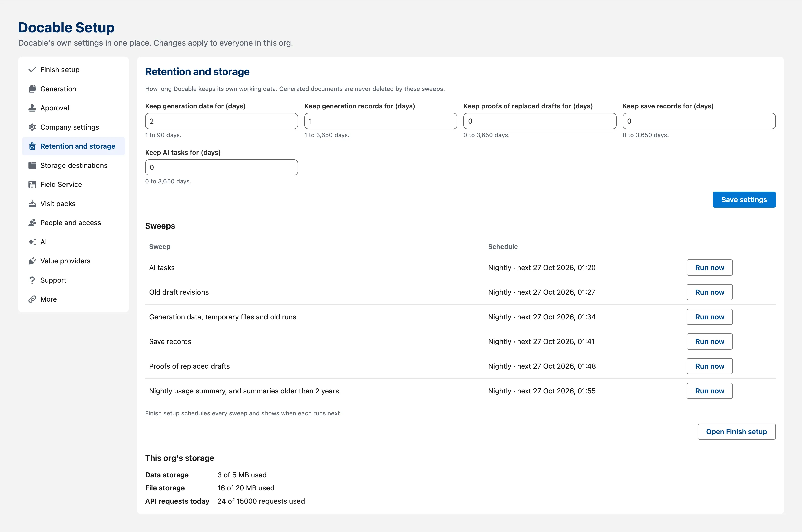Click the More link icon
This screenshot has height=532, width=802.
click(x=32, y=299)
